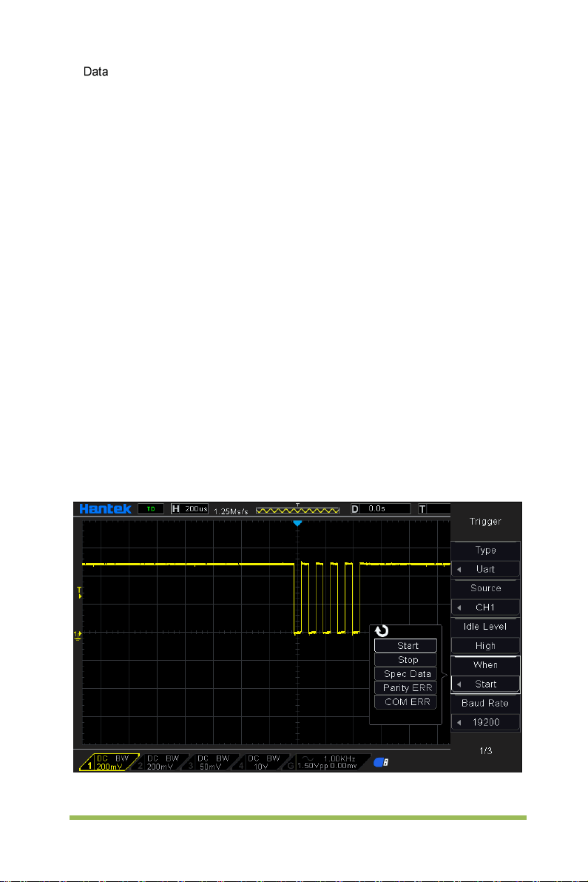Click the 1.25Ms/s sample rate readout
This screenshot has height=882, width=588.
pyautogui.click(x=231, y=511)
